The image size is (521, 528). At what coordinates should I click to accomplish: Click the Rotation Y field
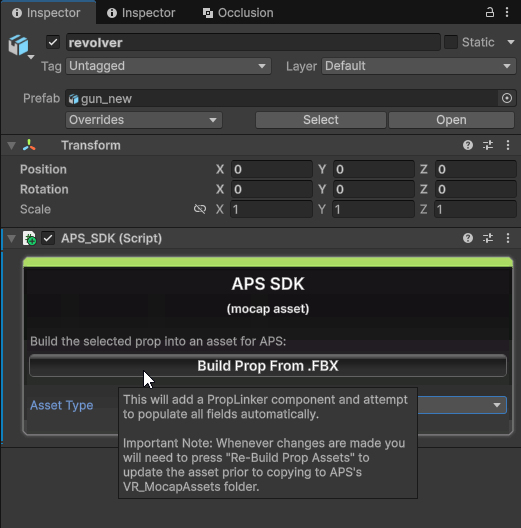[x=373, y=189]
